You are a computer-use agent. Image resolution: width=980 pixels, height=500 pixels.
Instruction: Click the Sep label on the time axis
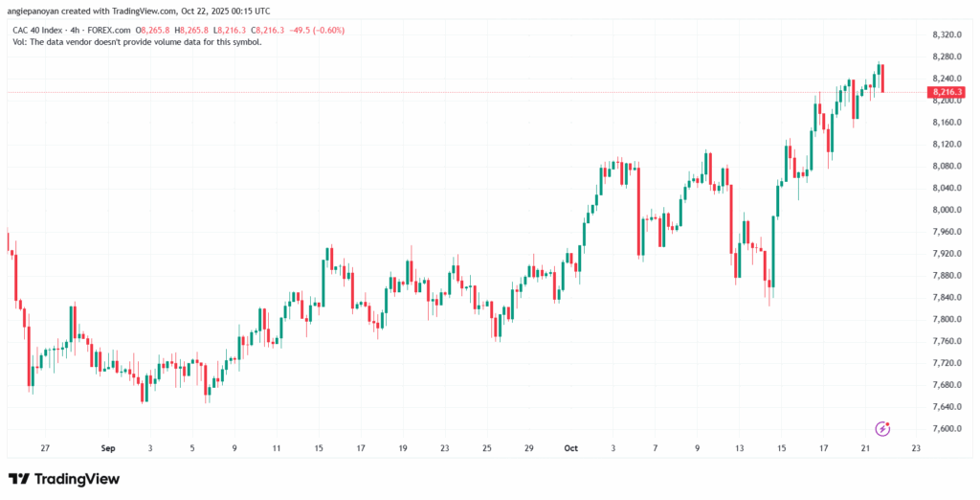tap(107, 447)
